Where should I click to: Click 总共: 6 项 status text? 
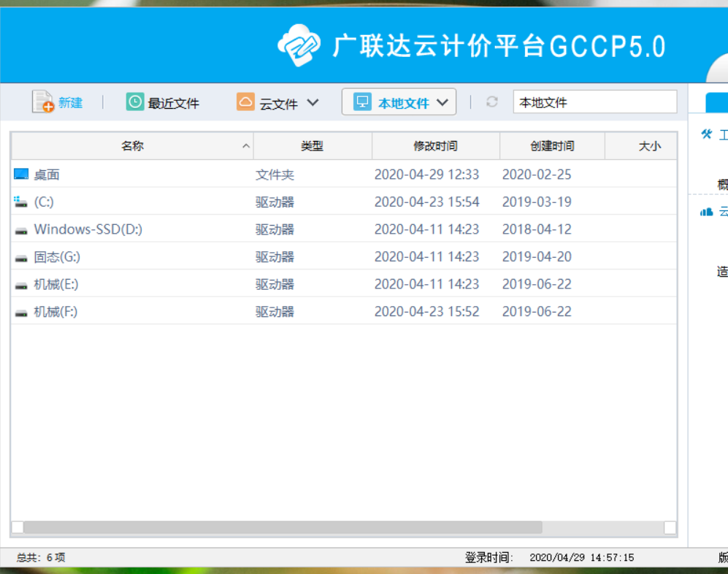[41, 557]
